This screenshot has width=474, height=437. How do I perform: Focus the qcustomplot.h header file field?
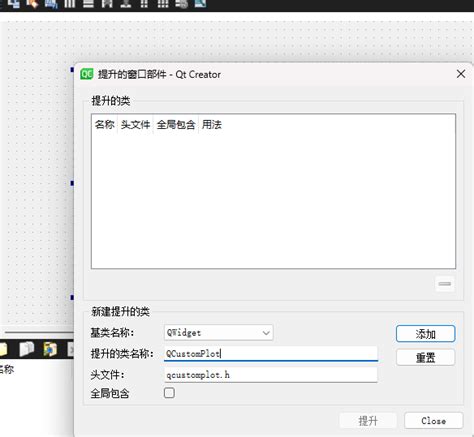(271, 375)
